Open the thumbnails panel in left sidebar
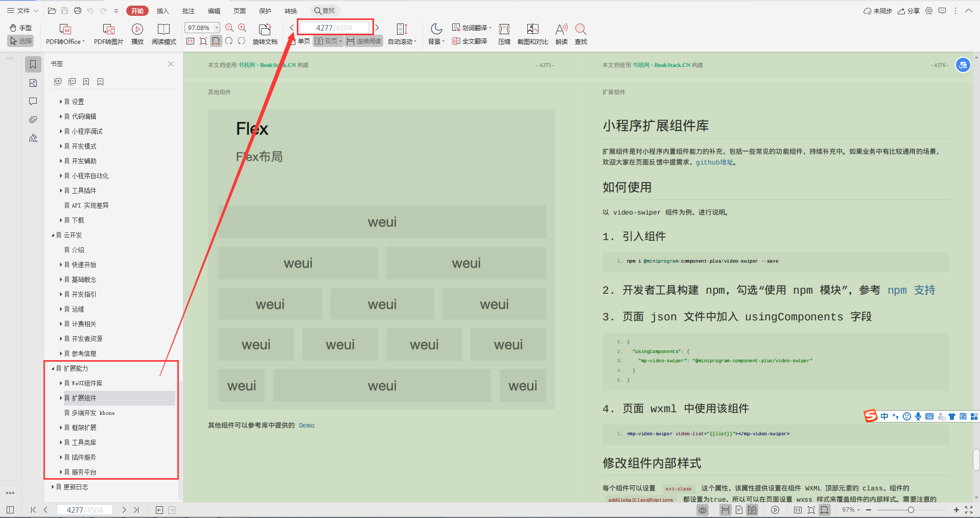This screenshot has height=518, width=980. [33, 83]
